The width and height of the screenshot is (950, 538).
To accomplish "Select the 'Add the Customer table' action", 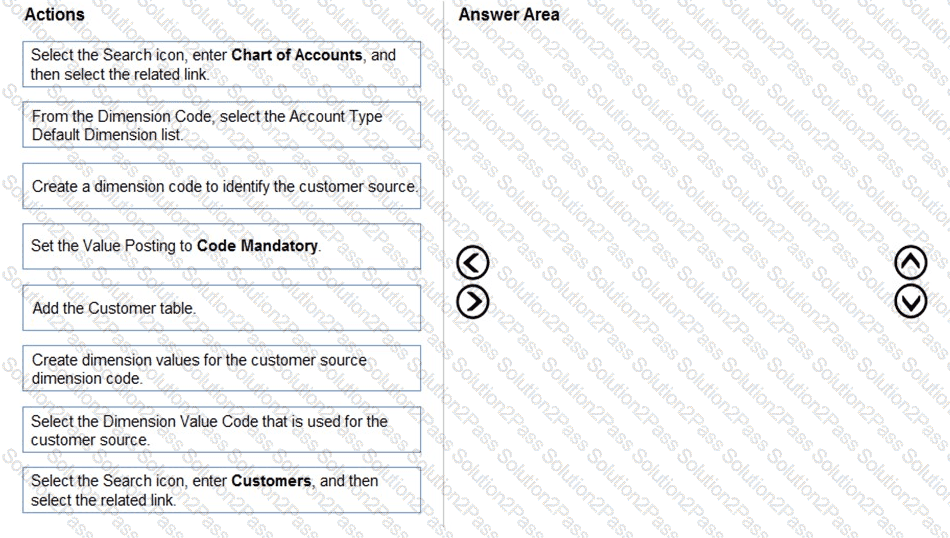I will pyautogui.click(x=222, y=308).
